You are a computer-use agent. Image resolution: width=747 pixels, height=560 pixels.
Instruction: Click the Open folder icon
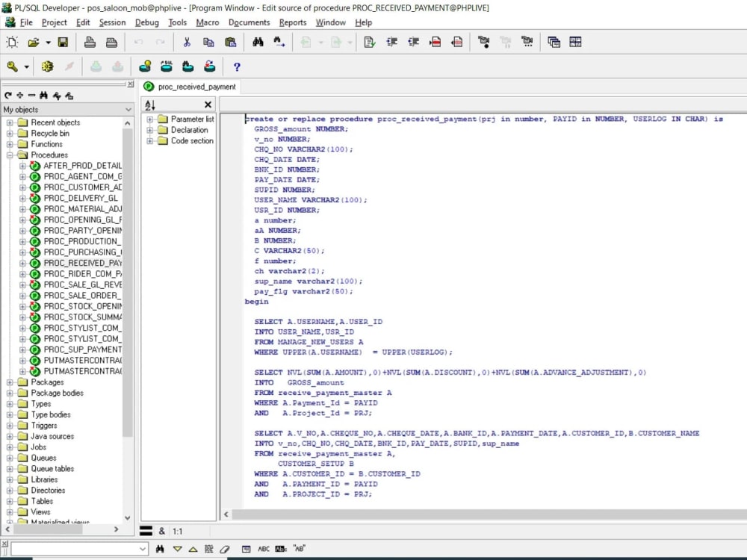(33, 43)
